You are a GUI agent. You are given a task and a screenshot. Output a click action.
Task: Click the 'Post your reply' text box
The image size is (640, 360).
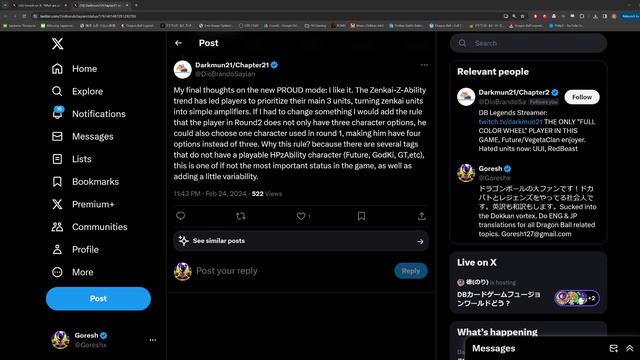tap(292, 271)
